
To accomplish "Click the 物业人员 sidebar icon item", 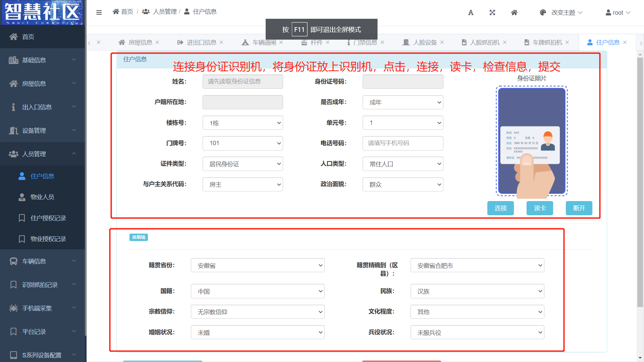I will click(22, 197).
